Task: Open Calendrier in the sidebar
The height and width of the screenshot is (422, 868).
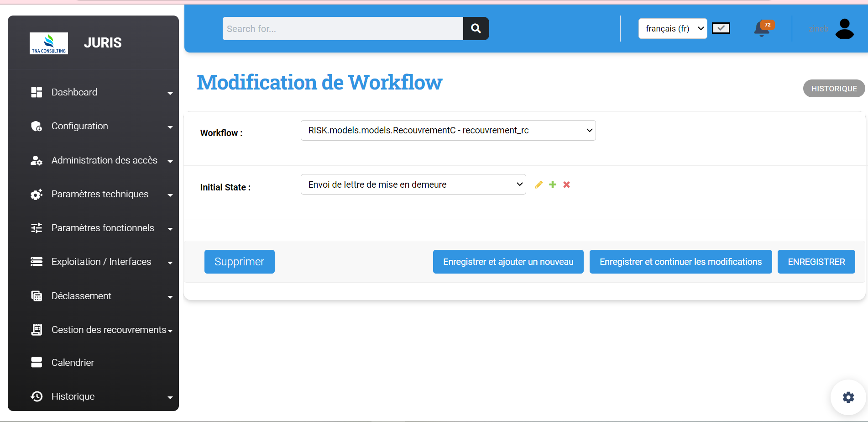Action: (73, 363)
